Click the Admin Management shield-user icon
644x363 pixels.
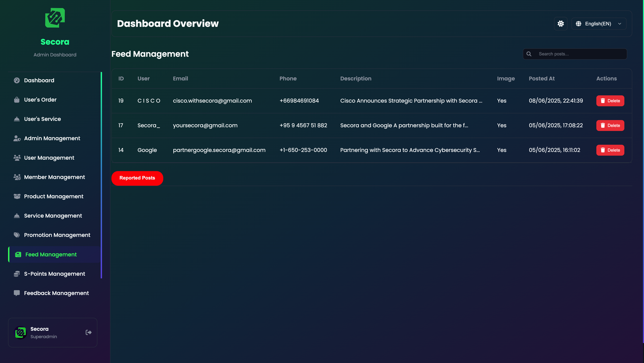coord(17,138)
